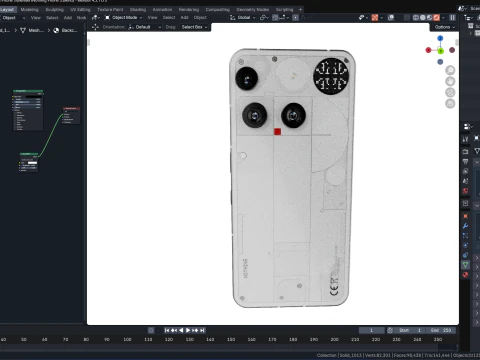Switch to the Animation workspace tab
This screenshot has height=360, width=480.
[x=162, y=10]
